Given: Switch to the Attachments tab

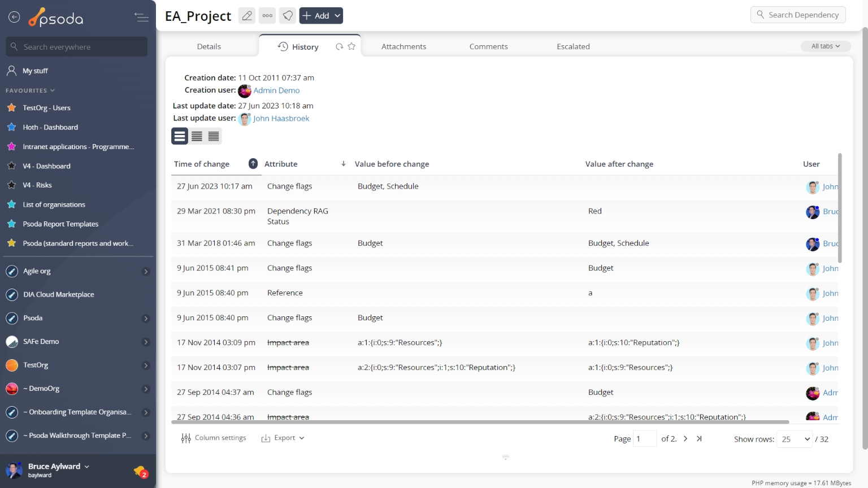Looking at the screenshot, I should click(403, 46).
